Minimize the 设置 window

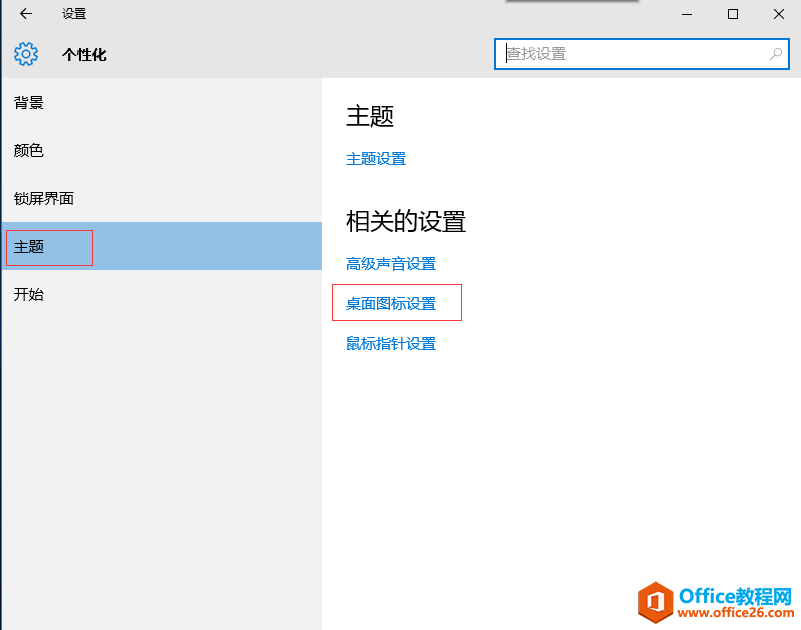687,14
